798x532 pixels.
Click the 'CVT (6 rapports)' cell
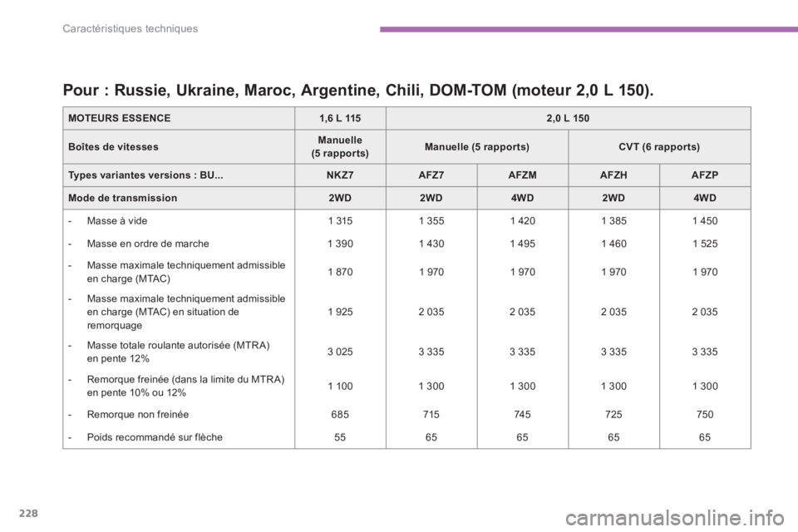(x=659, y=146)
